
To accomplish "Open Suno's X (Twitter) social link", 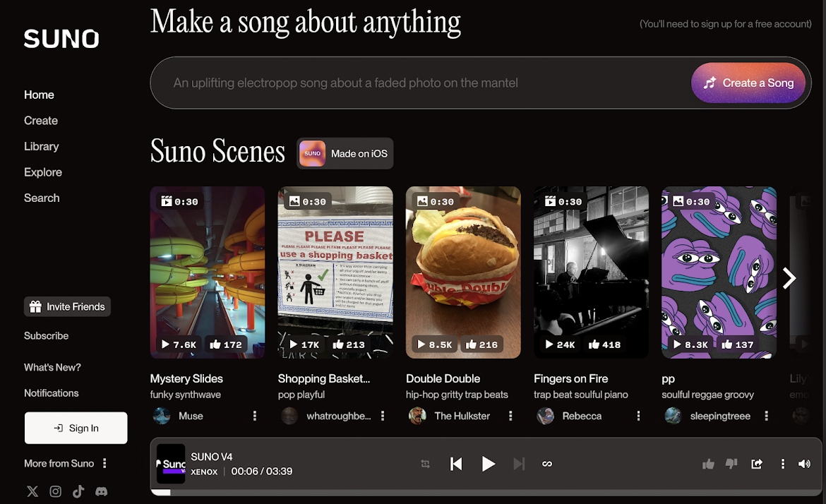I will [x=32, y=491].
